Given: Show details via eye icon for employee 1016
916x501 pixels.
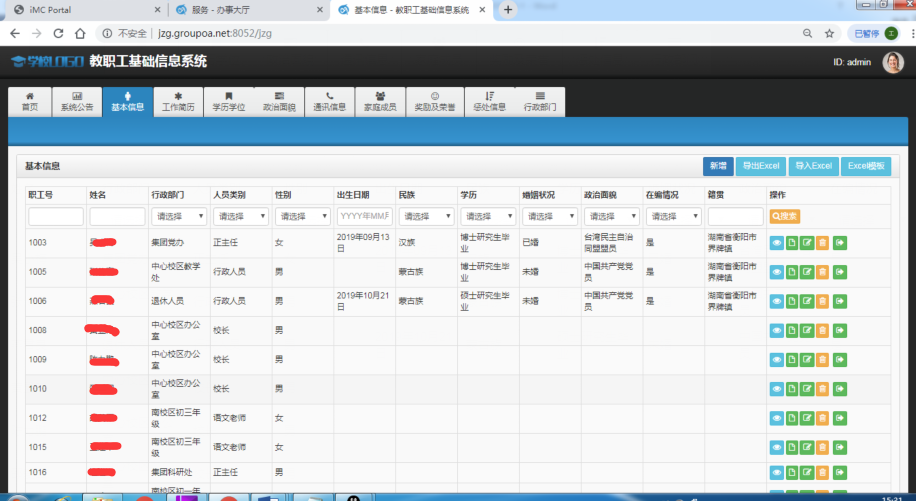Looking at the screenshot, I should point(776,472).
